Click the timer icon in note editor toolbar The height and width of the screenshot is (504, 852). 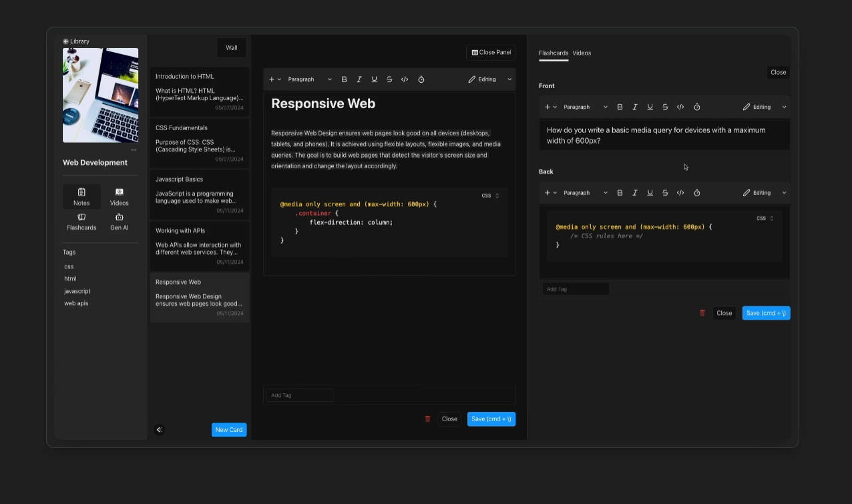421,79
